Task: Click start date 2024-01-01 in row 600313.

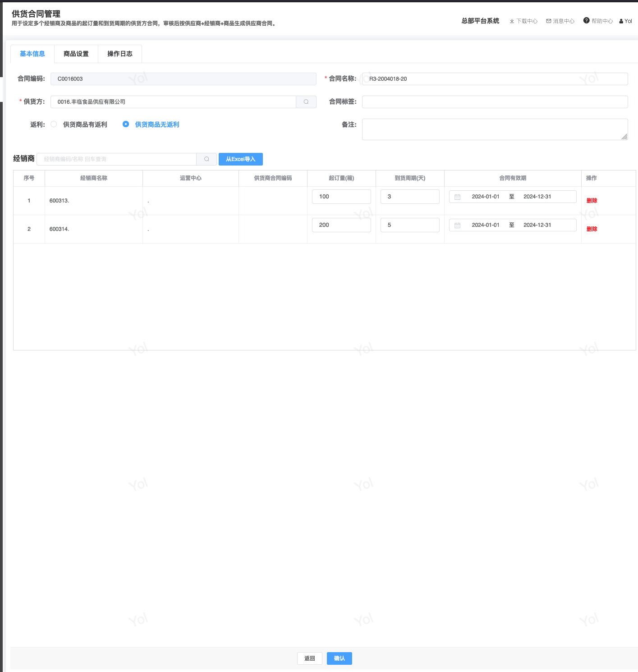Action: tap(486, 197)
